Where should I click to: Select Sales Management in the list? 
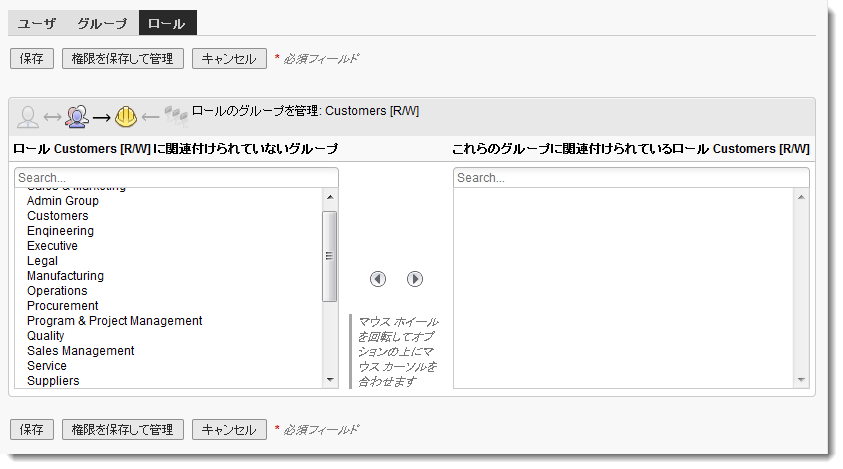pos(81,351)
